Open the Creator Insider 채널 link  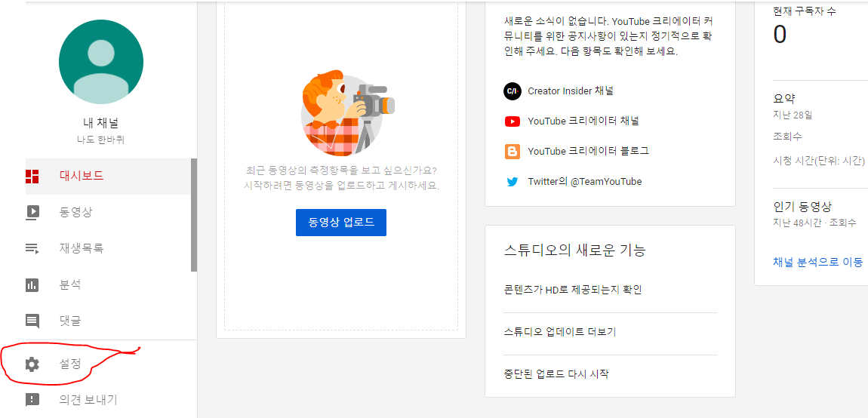[x=570, y=91]
